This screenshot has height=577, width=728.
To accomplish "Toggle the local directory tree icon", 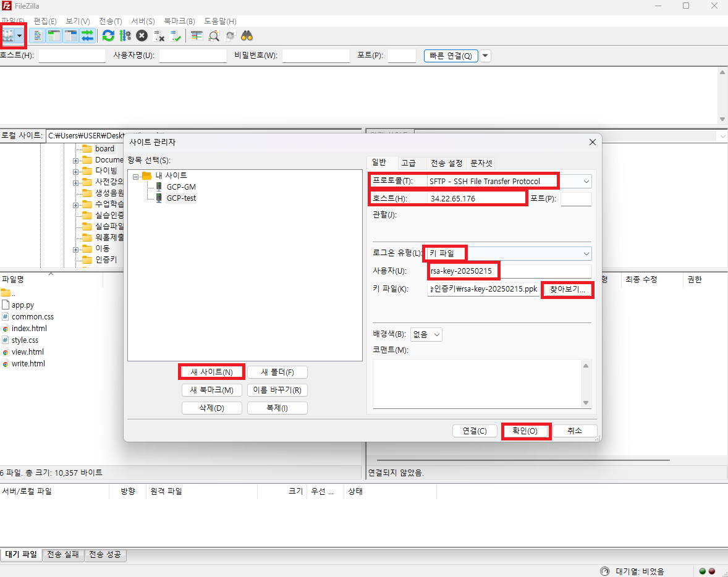I will [x=54, y=36].
